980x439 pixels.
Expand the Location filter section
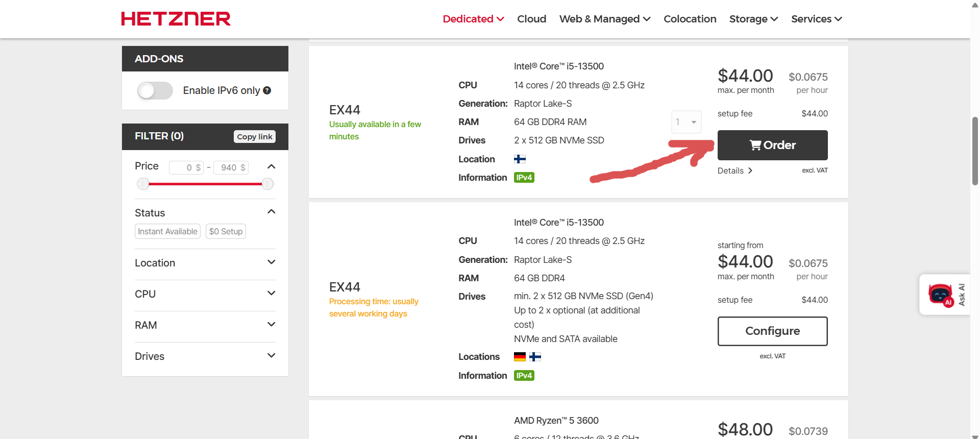[x=205, y=263]
